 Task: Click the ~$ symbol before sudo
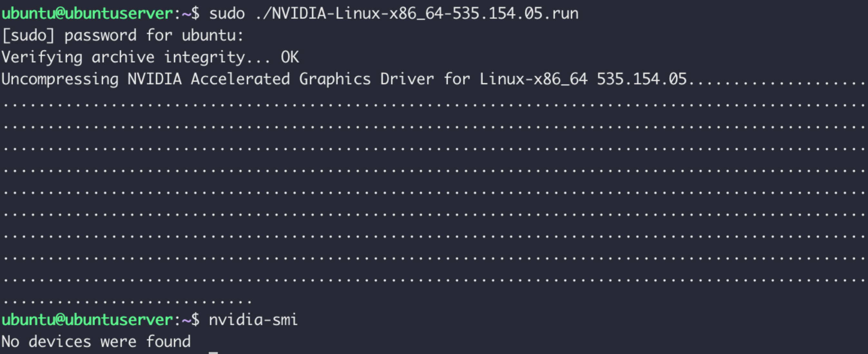pos(191,14)
